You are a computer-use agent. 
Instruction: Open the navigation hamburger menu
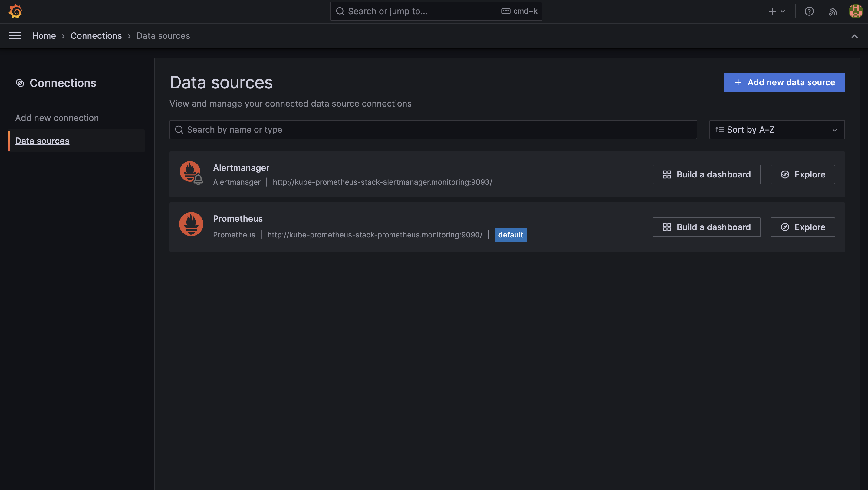pos(15,36)
